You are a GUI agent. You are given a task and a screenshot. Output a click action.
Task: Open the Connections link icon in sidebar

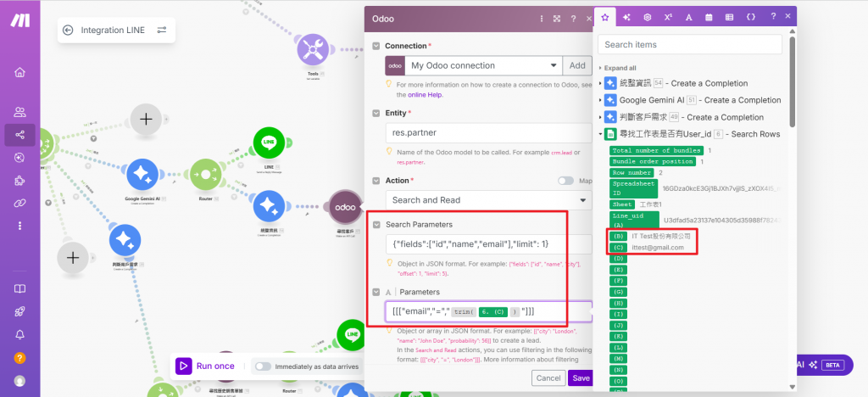tap(20, 204)
